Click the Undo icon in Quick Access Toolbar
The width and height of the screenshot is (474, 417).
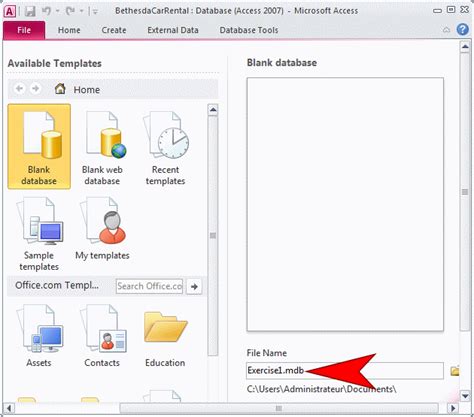[x=46, y=11]
